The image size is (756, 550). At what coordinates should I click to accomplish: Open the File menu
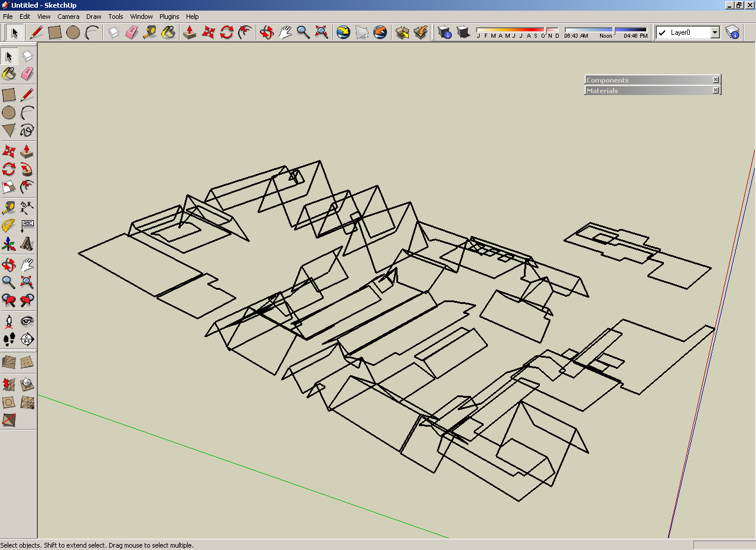tap(8, 17)
